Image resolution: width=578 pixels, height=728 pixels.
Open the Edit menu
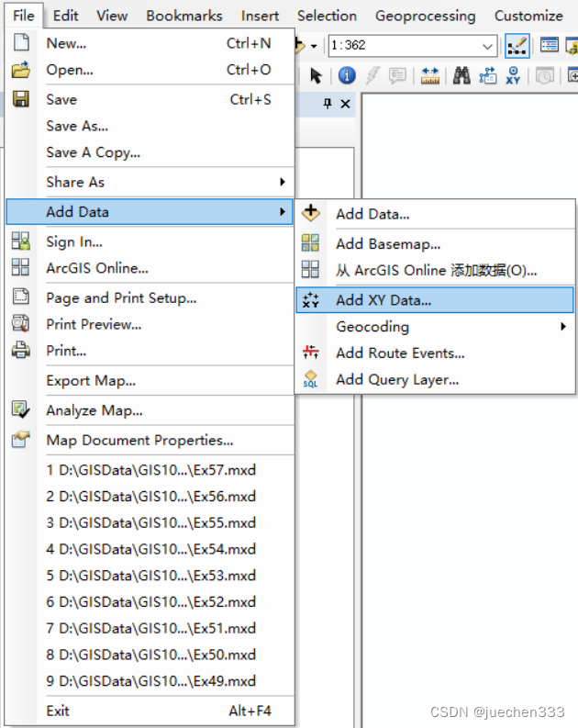point(65,16)
